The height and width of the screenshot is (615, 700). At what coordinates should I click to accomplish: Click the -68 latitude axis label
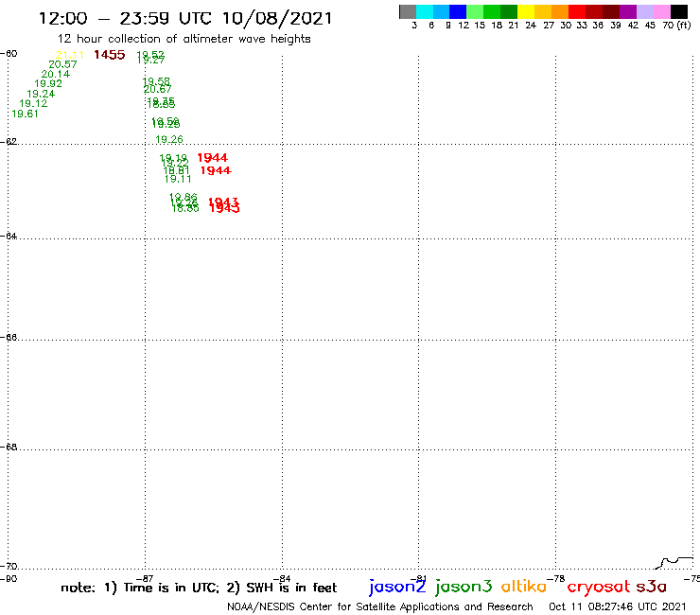(x=9, y=447)
